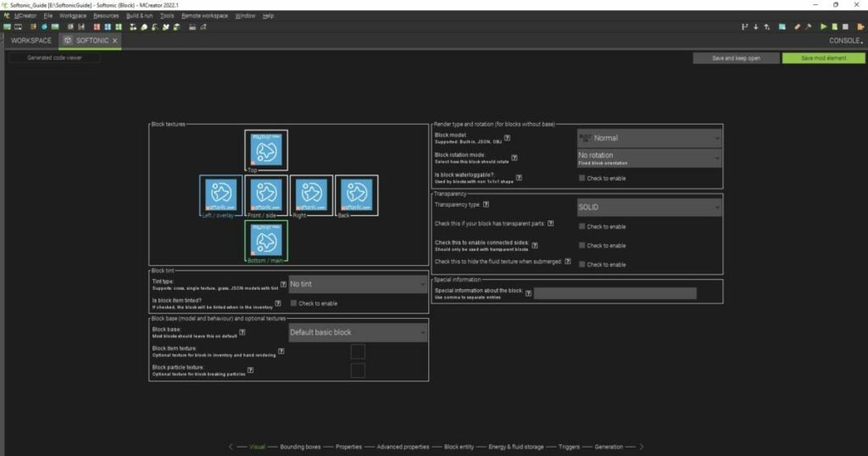This screenshot has width=868, height=456.
Task: Click Save mod element button
Action: pos(824,58)
